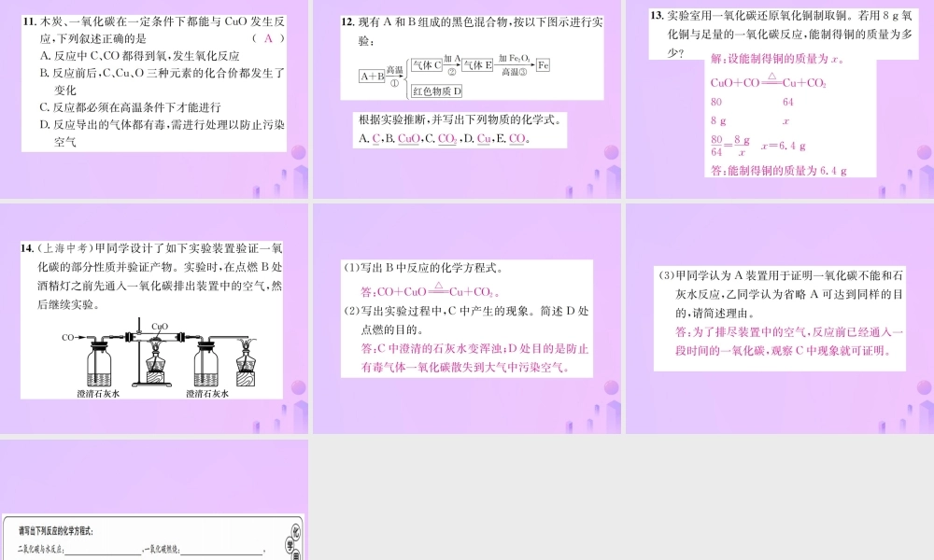934x560 pixels.
Task: Click the line '解:设能制得铜的质量为x。'
Action: [777, 59]
